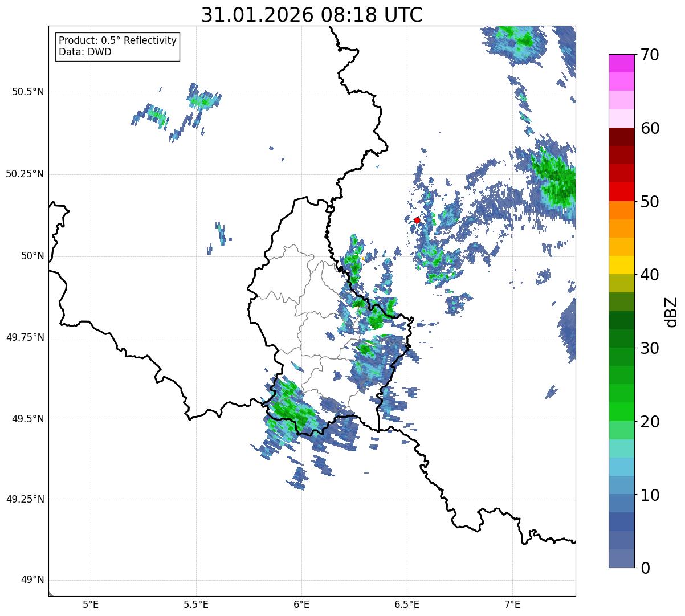The height and width of the screenshot is (616, 685).
Task: Click the '50°N' latitude label
Action: pos(32,256)
